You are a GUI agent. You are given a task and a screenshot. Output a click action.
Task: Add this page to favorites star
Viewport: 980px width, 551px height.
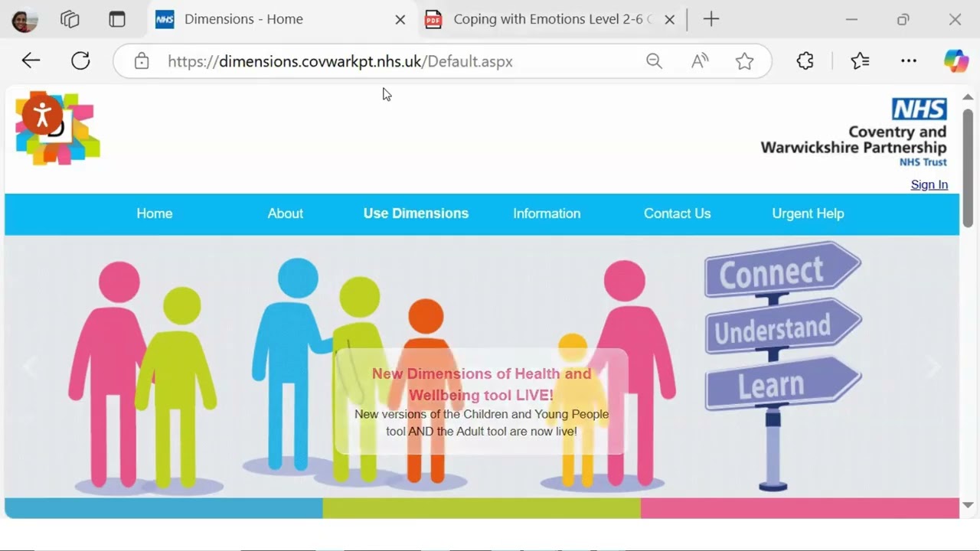point(744,61)
